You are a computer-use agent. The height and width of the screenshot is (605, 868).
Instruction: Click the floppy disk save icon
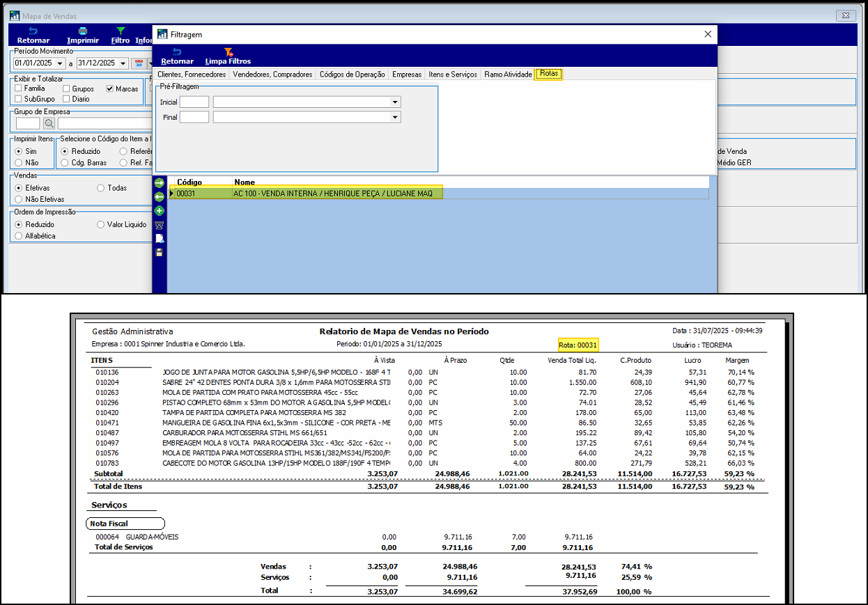click(x=159, y=252)
